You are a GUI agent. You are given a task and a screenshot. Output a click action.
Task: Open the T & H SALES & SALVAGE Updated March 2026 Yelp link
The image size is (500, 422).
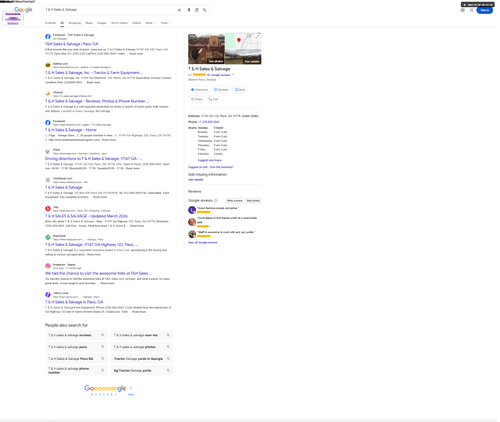click(x=86, y=216)
